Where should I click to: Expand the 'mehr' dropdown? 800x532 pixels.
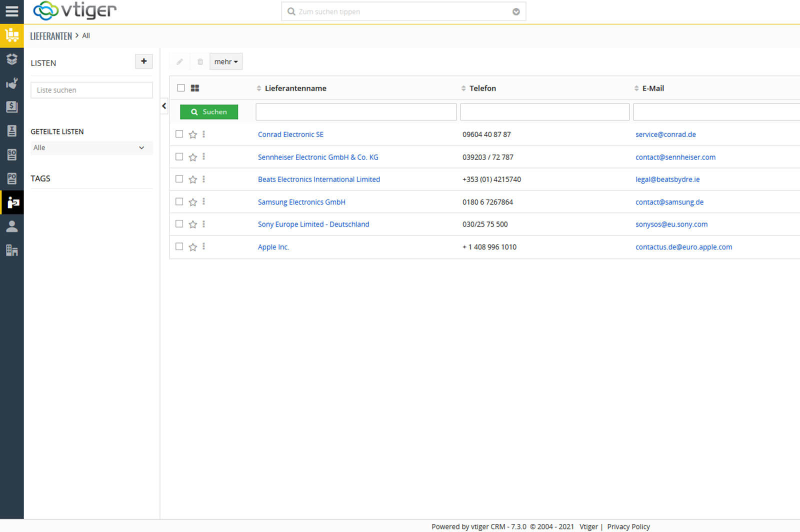pos(225,61)
